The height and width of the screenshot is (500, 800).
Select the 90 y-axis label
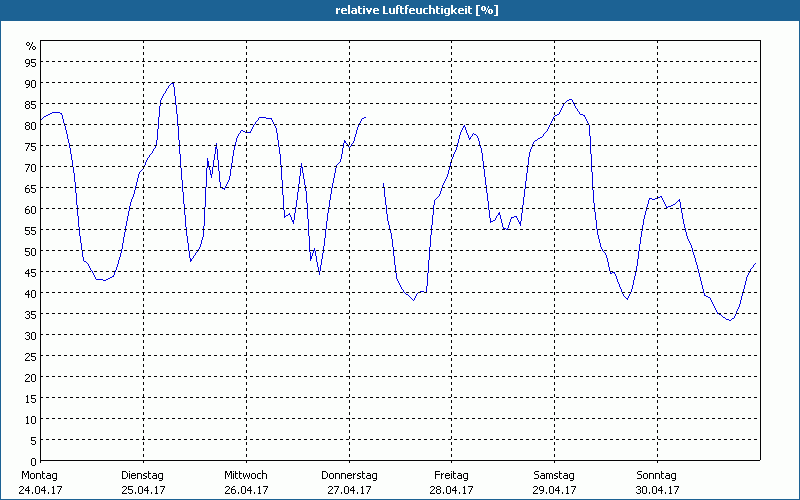click(x=31, y=83)
